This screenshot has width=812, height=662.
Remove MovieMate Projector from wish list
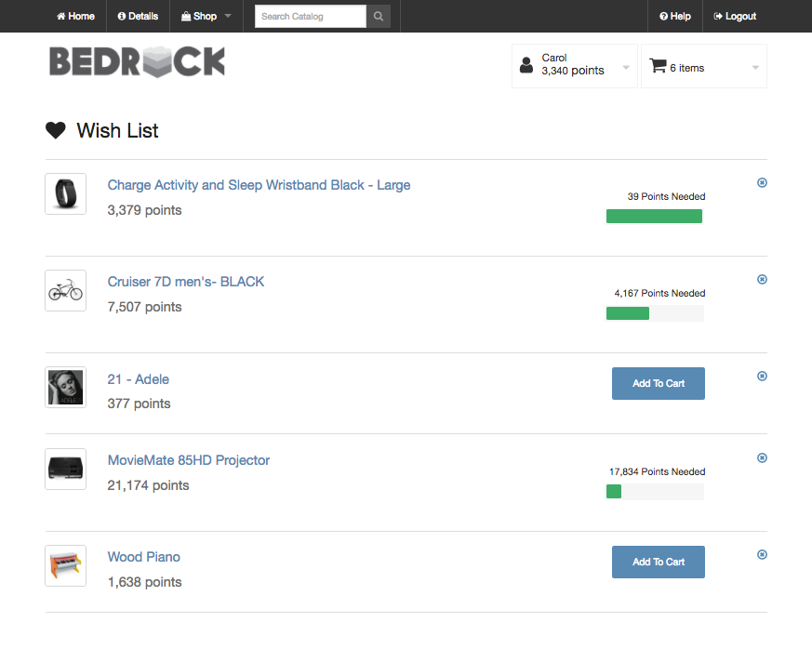coord(762,458)
